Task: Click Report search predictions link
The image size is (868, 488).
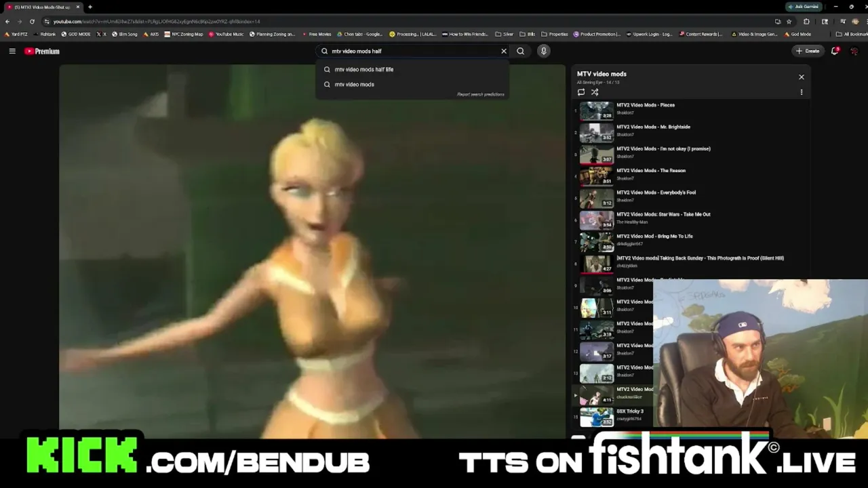Action: point(481,94)
